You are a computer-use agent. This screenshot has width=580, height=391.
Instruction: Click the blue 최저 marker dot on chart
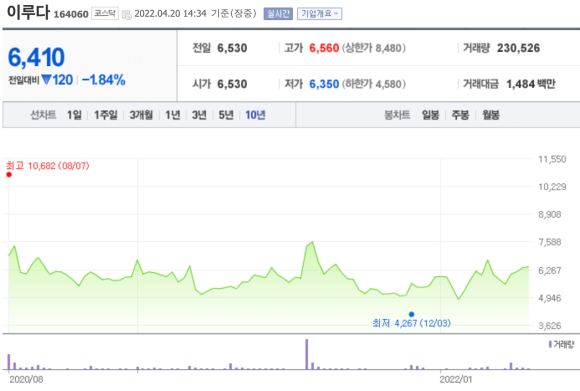click(x=411, y=314)
